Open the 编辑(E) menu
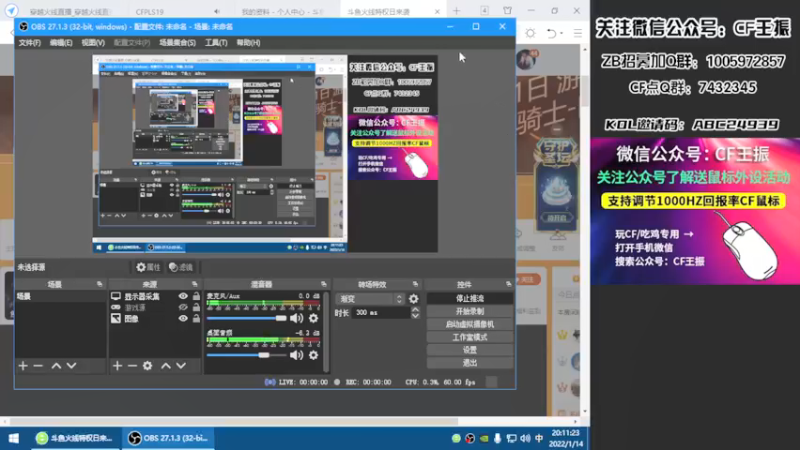The image size is (800, 450). click(61, 43)
